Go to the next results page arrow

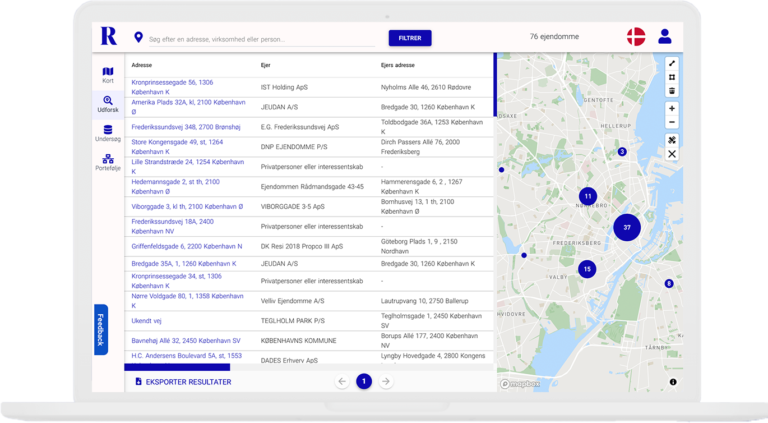(x=386, y=382)
